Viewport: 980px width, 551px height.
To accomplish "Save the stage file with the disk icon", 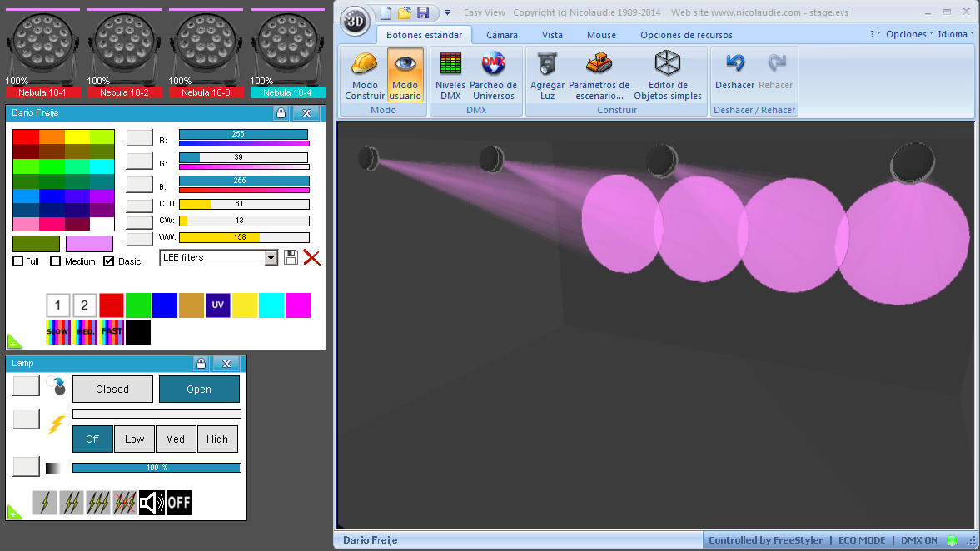I will pos(423,12).
